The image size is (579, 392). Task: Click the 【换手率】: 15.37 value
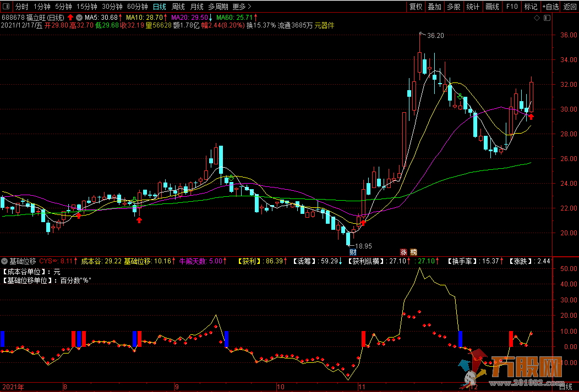tap(473, 262)
